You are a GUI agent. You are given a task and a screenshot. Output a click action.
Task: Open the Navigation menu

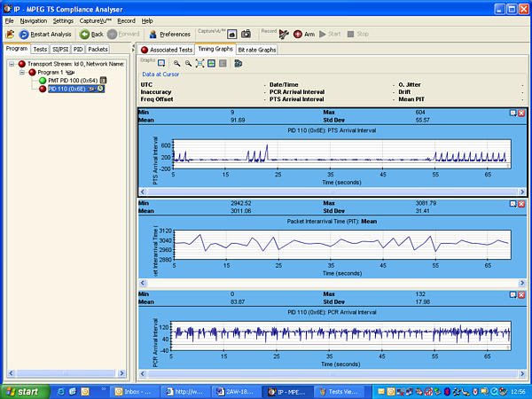tap(34, 20)
